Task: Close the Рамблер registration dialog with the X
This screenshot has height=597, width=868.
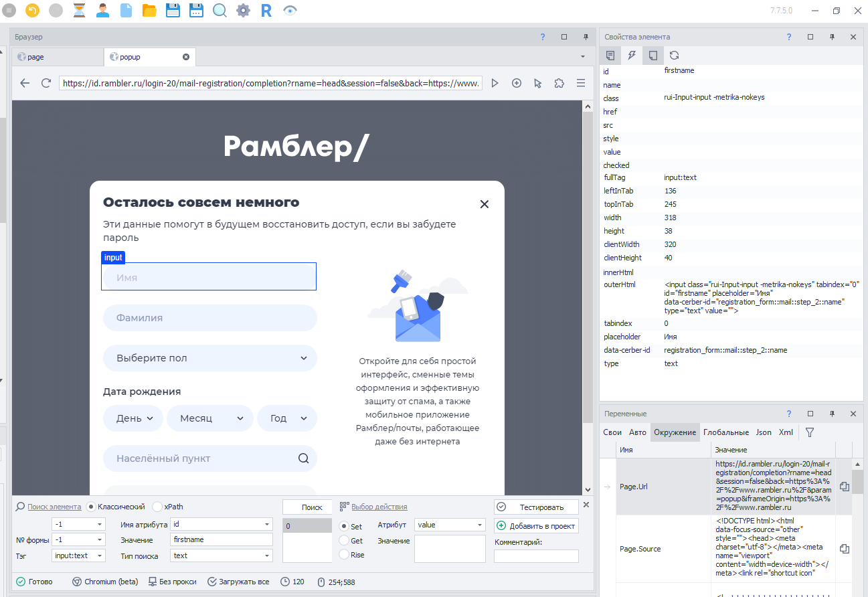Action: coord(485,204)
